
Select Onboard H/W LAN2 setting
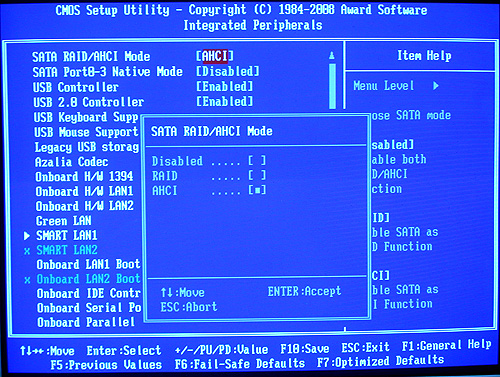85,206
